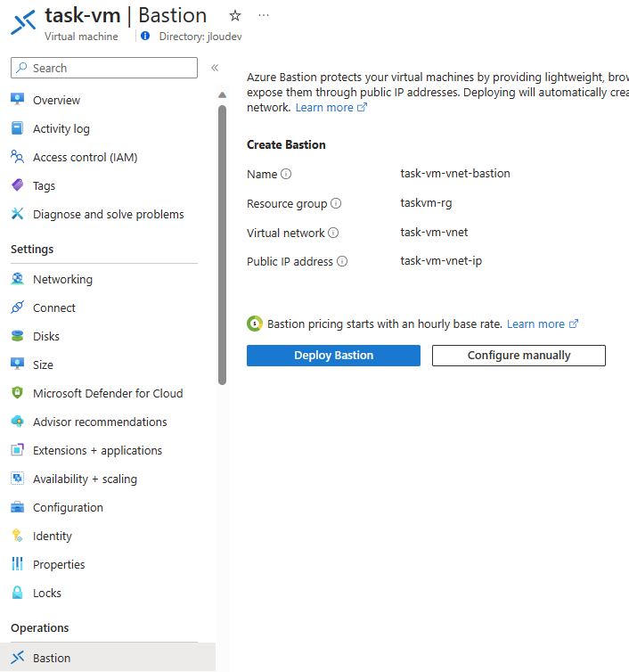Open the Properties item
The height and width of the screenshot is (672, 629).
[59, 565]
